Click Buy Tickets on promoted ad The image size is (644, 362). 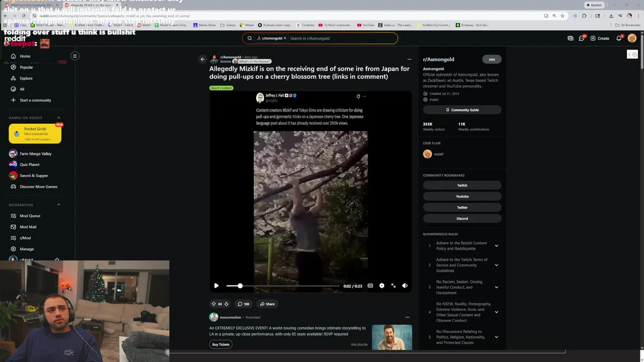coord(221,344)
